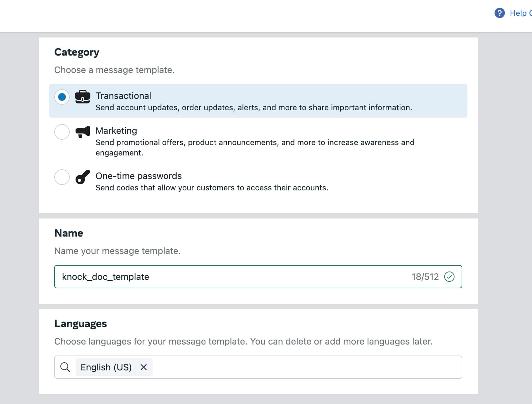Click the green validation checkmark icon
Image resolution: width=532 pixels, height=404 pixels.
(x=449, y=277)
